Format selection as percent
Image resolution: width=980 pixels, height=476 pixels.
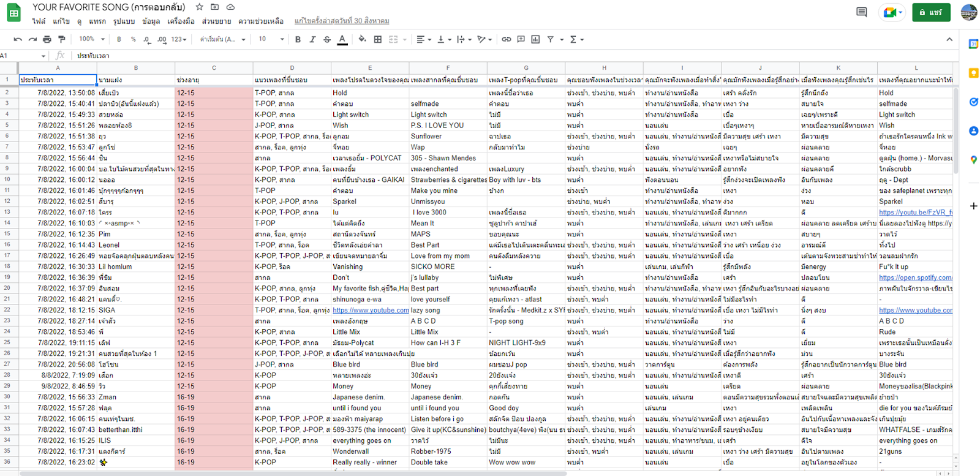tap(134, 39)
